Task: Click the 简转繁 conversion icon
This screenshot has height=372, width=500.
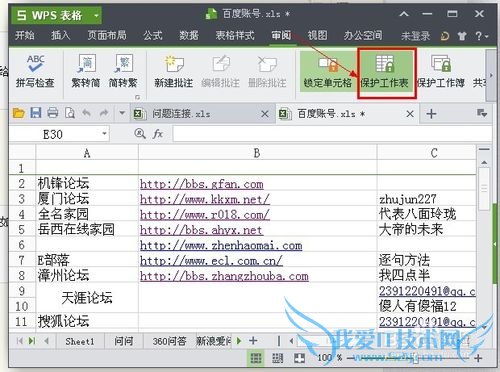Action: pyautogui.click(x=123, y=64)
